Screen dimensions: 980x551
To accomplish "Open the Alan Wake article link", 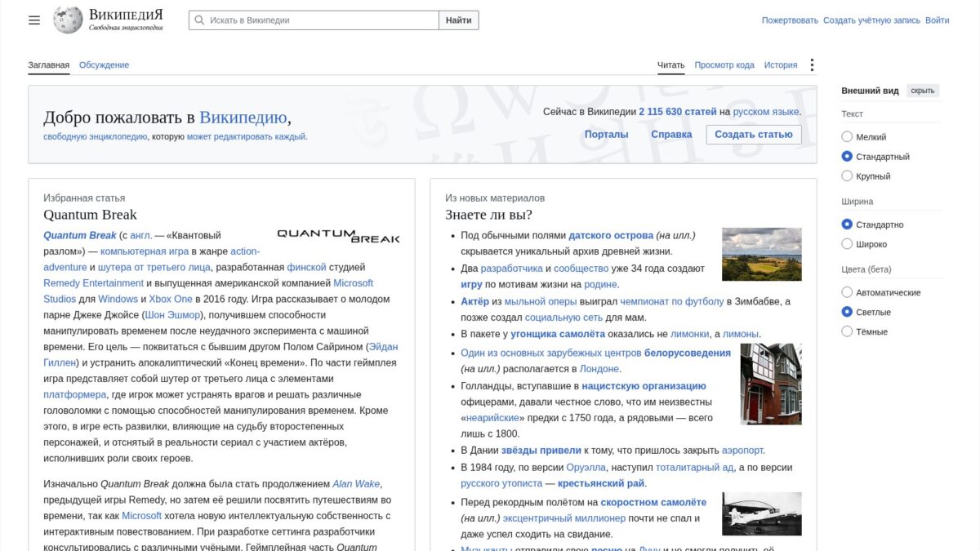I will (356, 484).
